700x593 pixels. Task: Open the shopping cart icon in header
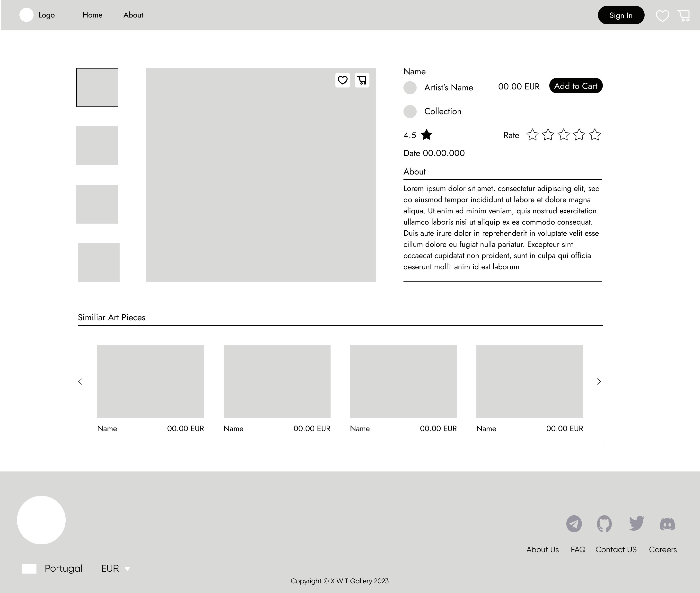coord(683,16)
